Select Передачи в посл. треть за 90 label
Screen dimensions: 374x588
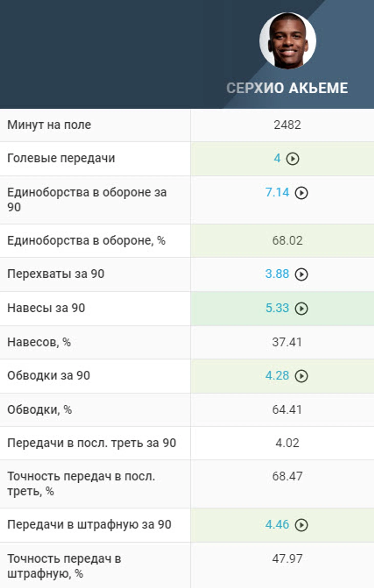[x=92, y=443]
